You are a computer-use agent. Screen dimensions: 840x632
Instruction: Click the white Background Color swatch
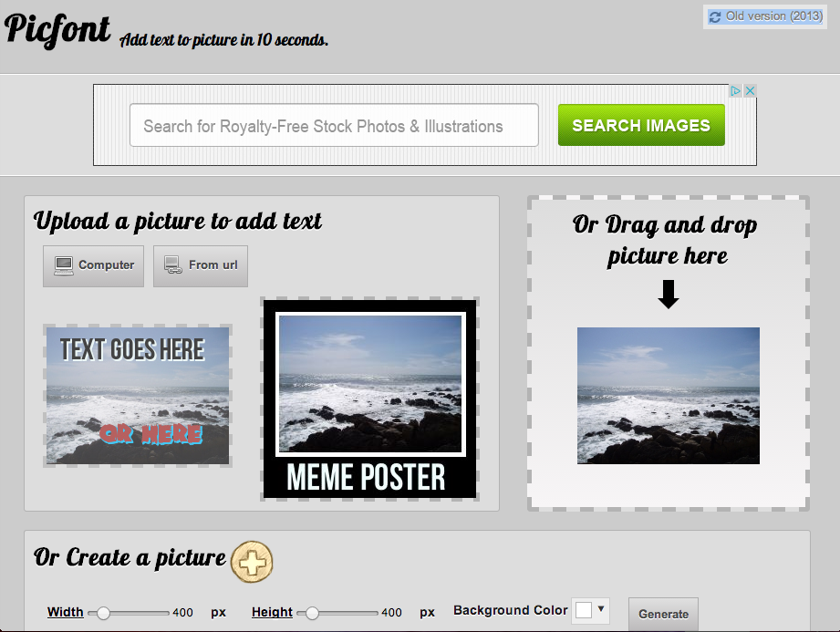click(x=584, y=610)
